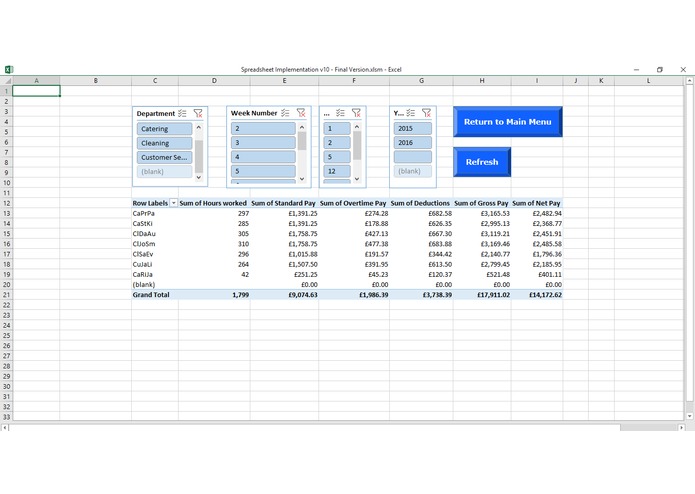This screenshot has height=494, width=695.
Task: Select (blank) in the year slicer
Action: (413, 171)
